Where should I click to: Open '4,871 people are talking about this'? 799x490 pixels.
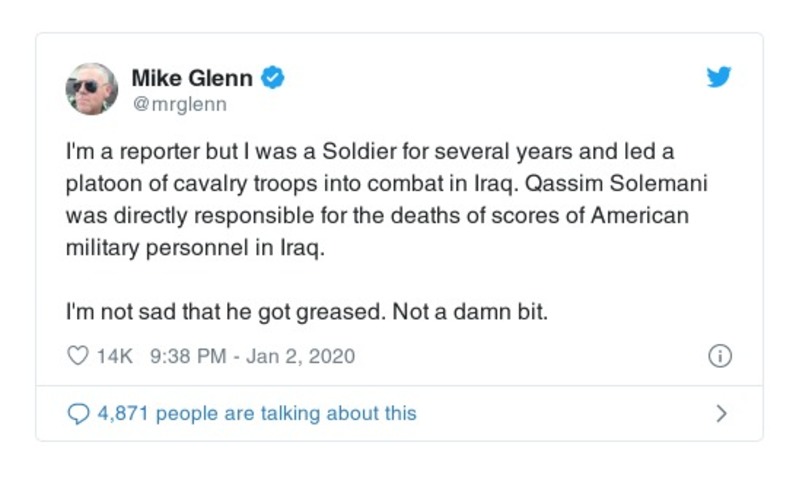pos(256,413)
